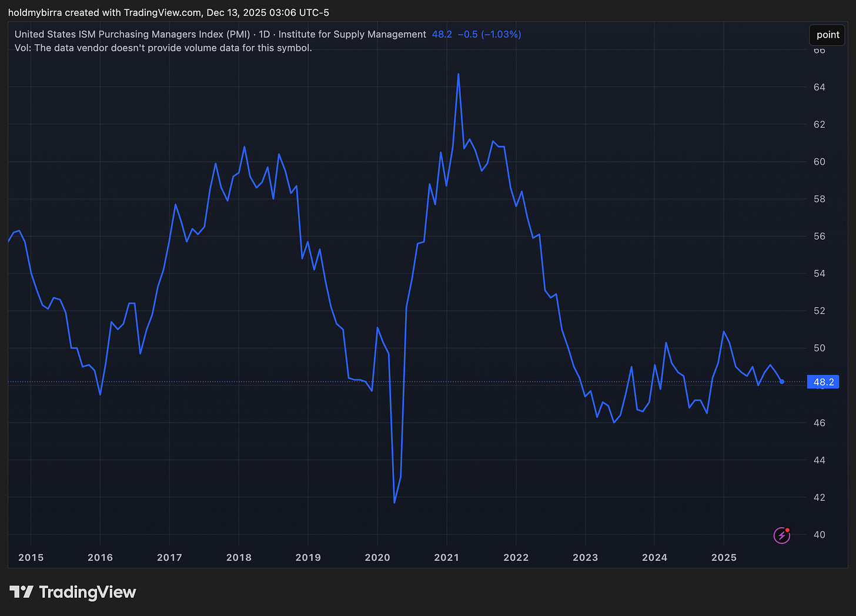Click the 46 price scale label
The image size is (856, 616).
(820, 423)
